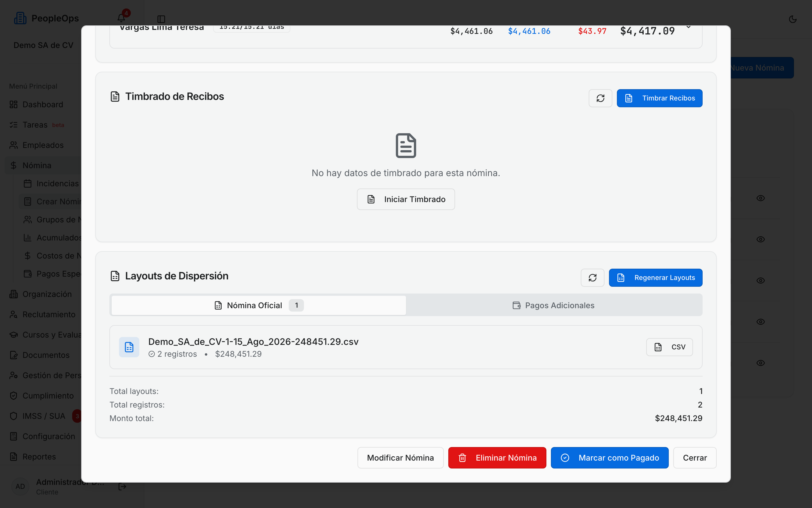Open Grupos de Nómina submenu item
This screenshot has height=508, width=812.
click(x=50, y=219)
